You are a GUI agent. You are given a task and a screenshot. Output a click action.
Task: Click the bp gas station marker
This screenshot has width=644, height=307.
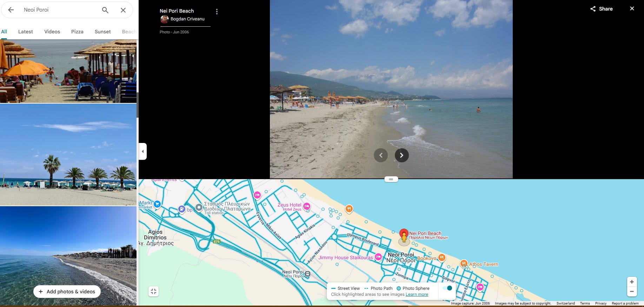point(181,209)
